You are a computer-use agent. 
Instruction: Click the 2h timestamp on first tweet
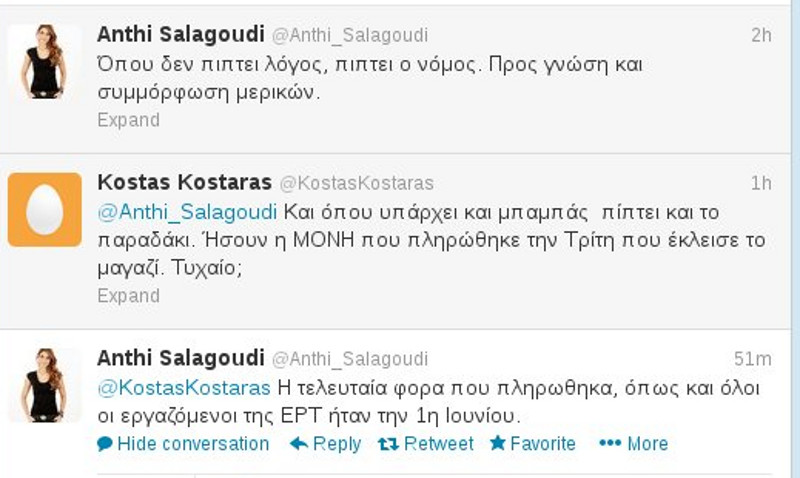(x=761, y=35)
